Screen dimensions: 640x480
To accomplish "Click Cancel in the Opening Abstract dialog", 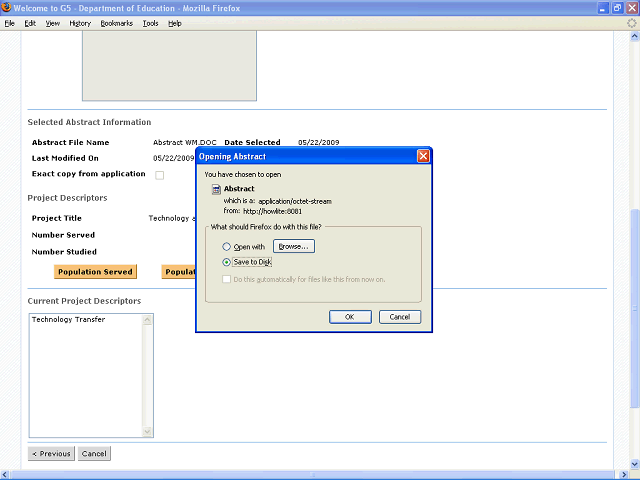I will coord(400,317).
